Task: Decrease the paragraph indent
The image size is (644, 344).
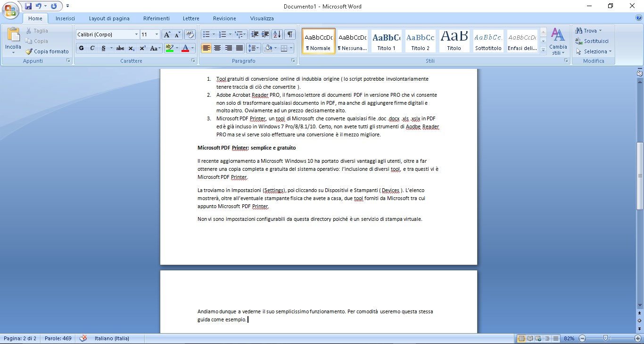Action: pyautogui.click(x=255, y=34)
